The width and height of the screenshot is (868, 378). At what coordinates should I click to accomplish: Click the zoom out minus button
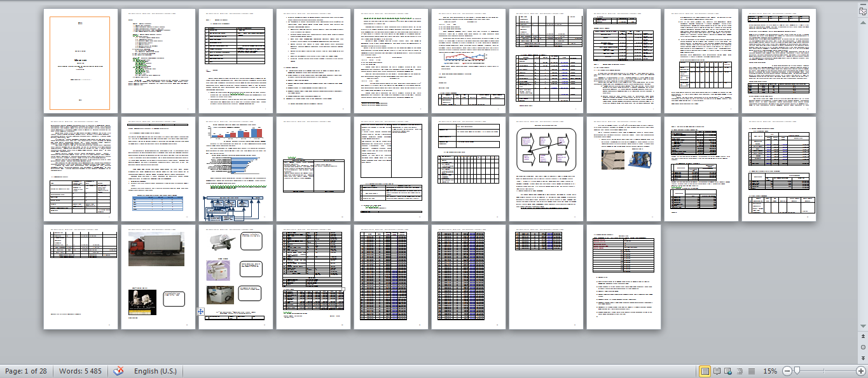tap(787, 371)
